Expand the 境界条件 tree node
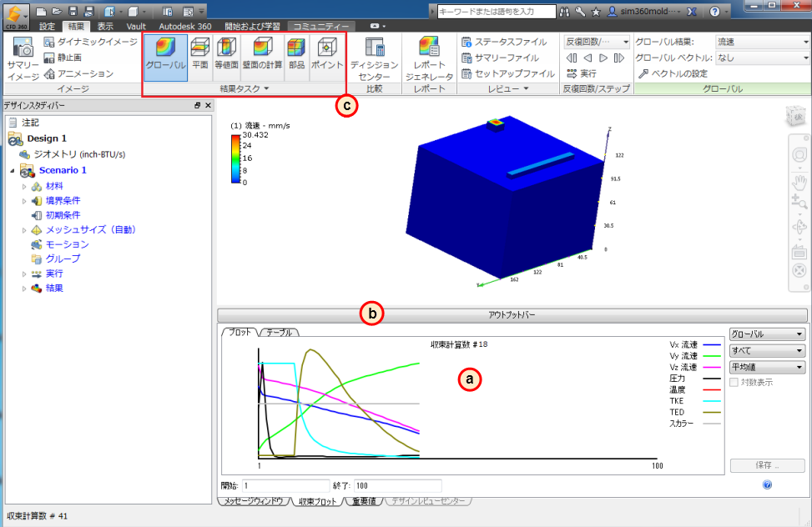The image size is (812, 527). tap(24, 201)
